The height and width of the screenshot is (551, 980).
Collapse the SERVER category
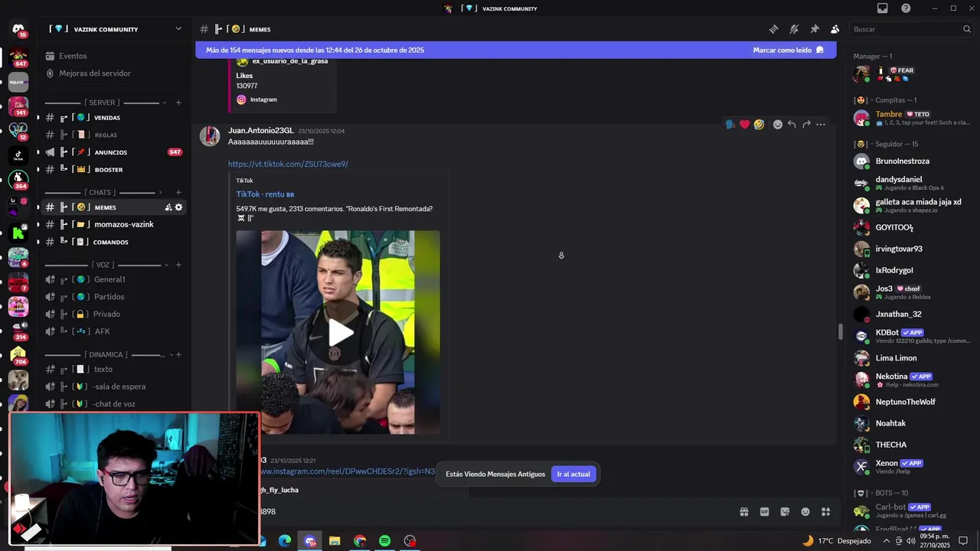coord(163,103)
